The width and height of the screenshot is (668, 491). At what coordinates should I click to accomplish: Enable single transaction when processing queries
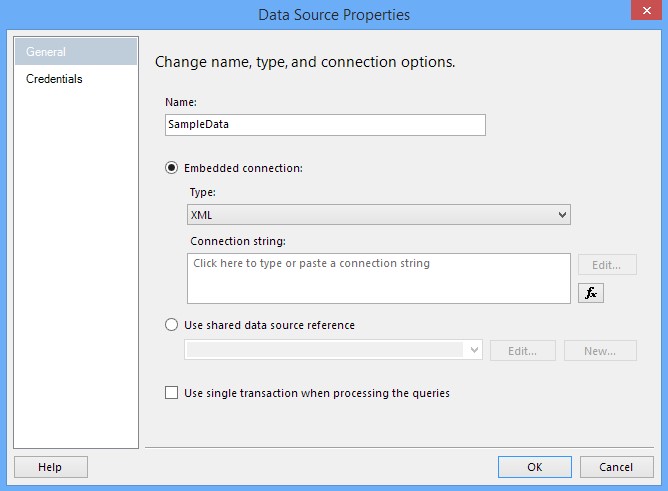[172, 393]
